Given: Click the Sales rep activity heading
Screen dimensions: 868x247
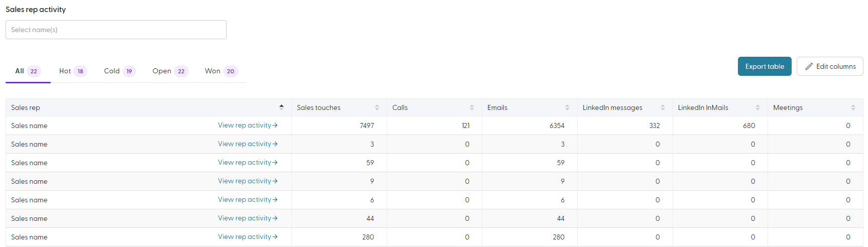Looking at the screenshot, I should pos(36,10).
